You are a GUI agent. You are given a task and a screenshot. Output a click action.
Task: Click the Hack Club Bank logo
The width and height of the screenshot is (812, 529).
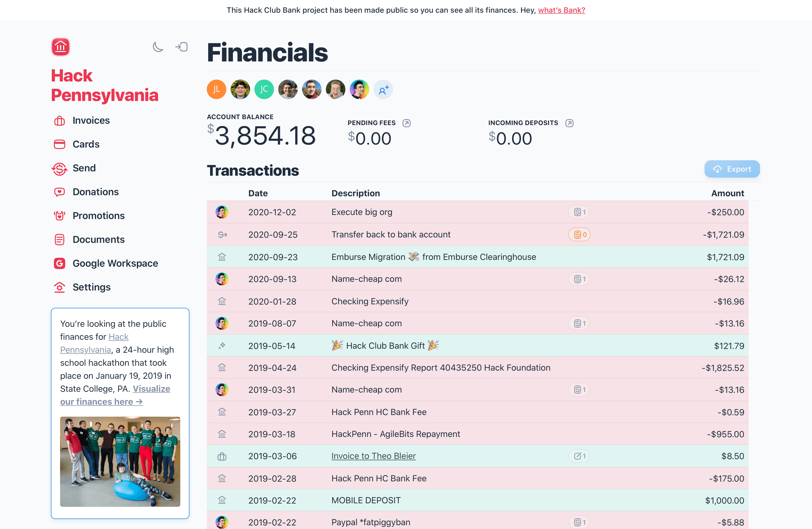[61, 47]
